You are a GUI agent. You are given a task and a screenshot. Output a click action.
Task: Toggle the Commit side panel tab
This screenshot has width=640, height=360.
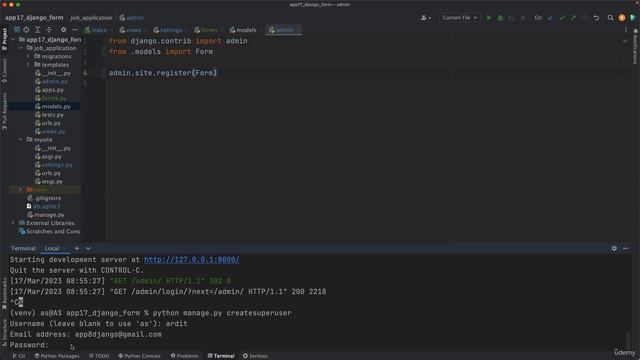tap(4, 71)
